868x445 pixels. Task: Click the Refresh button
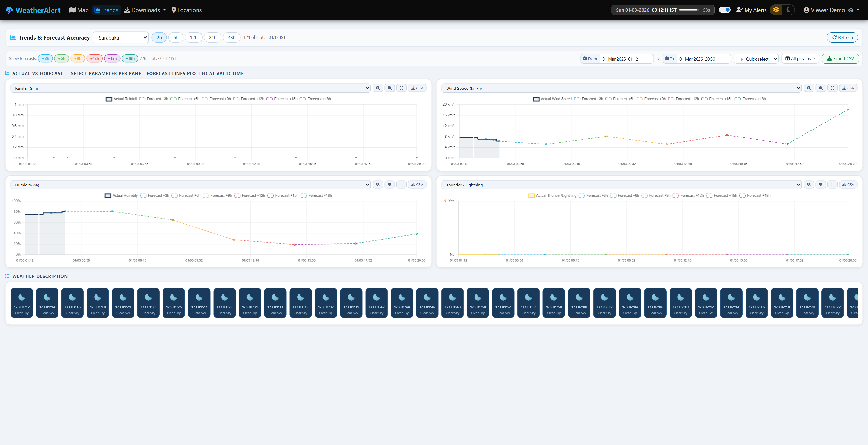(x=842, y=37)
